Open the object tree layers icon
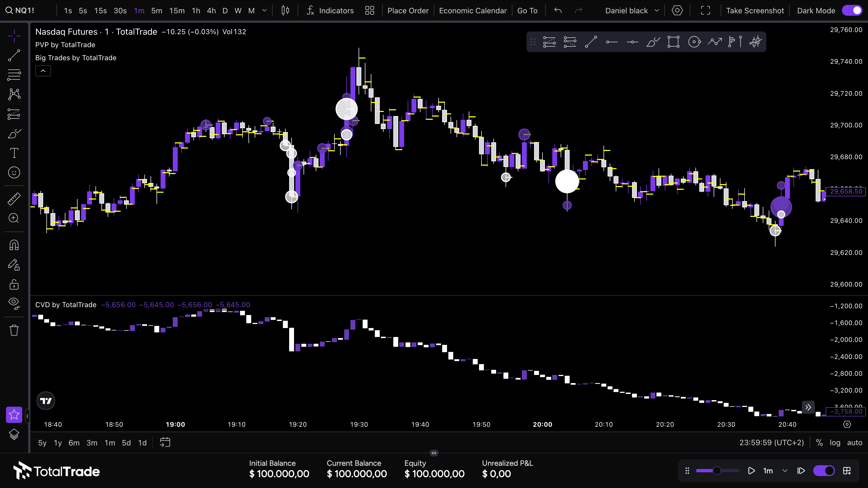The height and width of the screenshot is (488, 868). click(x=14, y=434)
